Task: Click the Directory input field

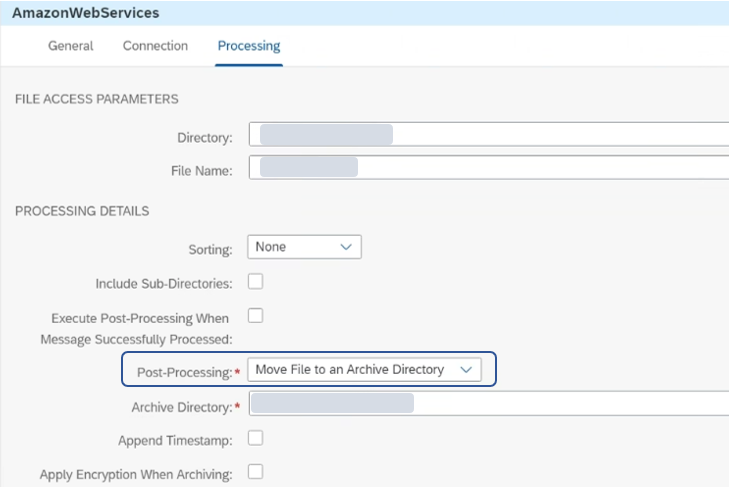Action: (489, 135)
